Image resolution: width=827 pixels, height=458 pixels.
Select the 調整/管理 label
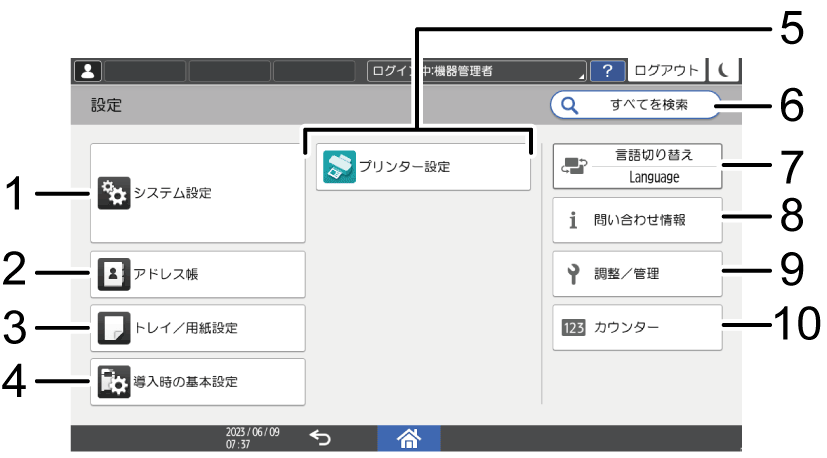coord(627,274)
